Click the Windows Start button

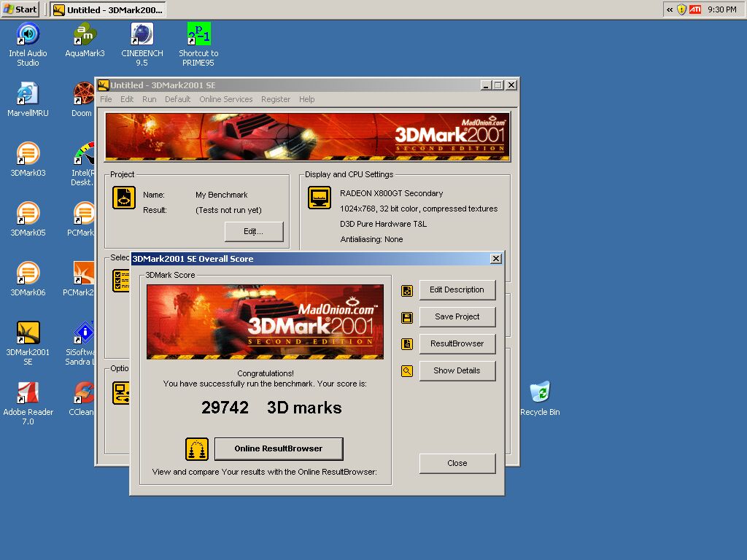pyautogui.click(x=20, y=9)
